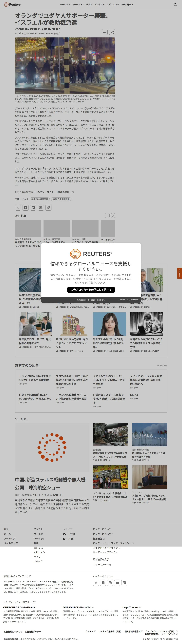The width and height of the screenshot is (182, 644).
Task: Expand the オピニオン menu
Action: (x=113, y=5)
